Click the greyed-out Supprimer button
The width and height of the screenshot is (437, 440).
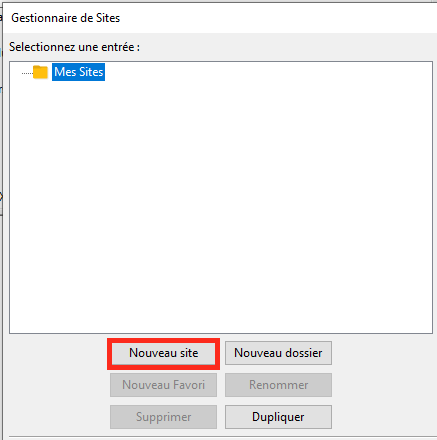pos(163,417)
